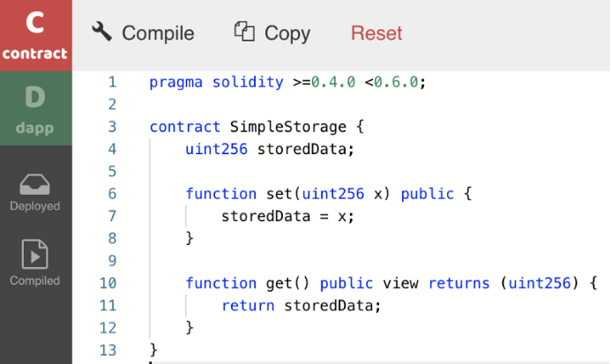Click the Compiled label in sidebar

click(35, 280)
